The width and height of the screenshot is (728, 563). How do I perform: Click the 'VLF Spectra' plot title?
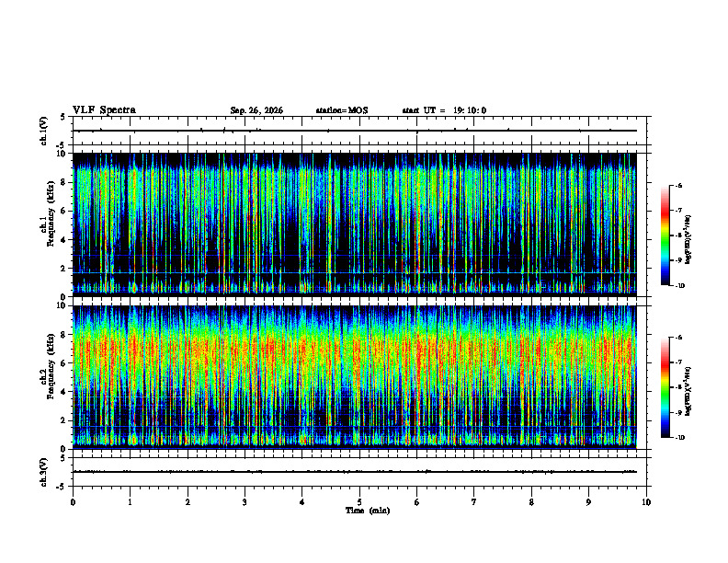point(104,110)
